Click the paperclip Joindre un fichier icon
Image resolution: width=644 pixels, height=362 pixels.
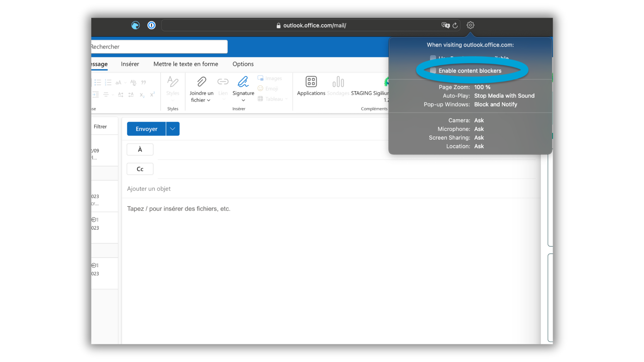click(x=201, y=82)
